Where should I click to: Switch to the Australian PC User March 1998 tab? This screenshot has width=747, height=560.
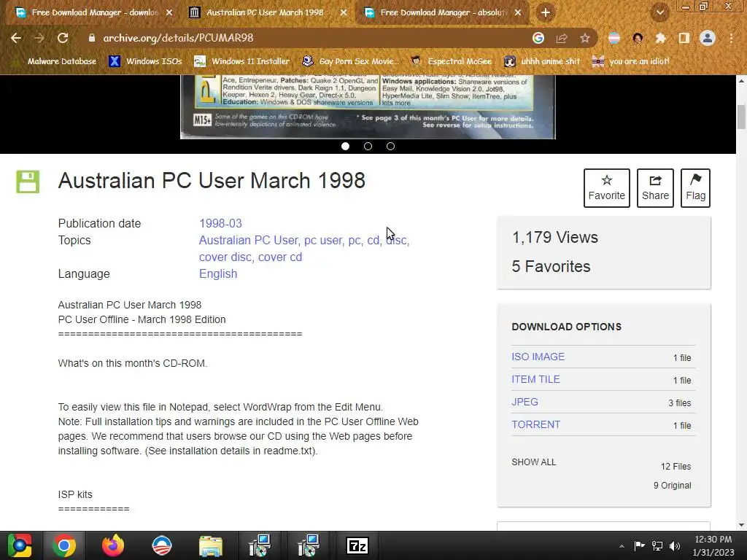265,12
